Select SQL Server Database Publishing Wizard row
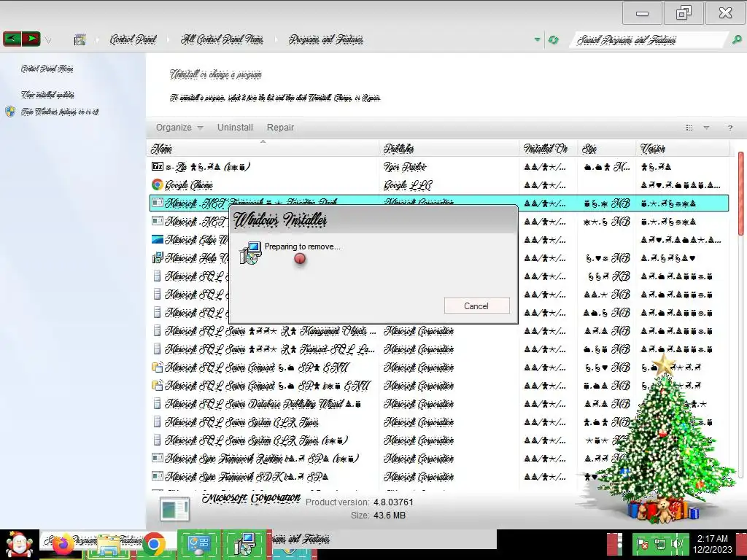 click(x=438, y=403)
